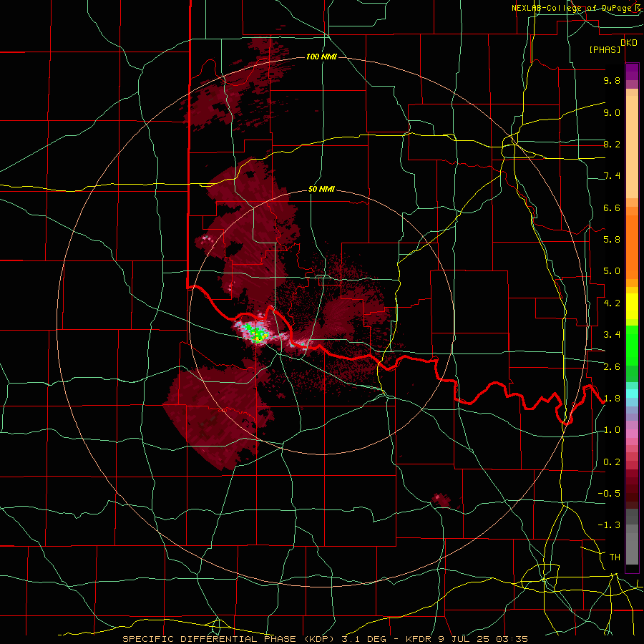The width and height of the screenshot is (644, 644).
Task: Click the 7.4 legend value
Action: (x=612, y=176)
